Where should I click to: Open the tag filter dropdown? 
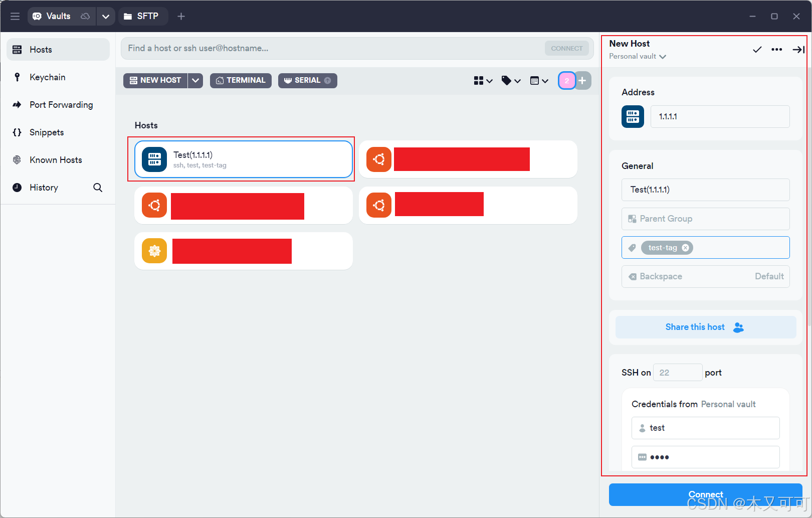(x=511, y=81)
